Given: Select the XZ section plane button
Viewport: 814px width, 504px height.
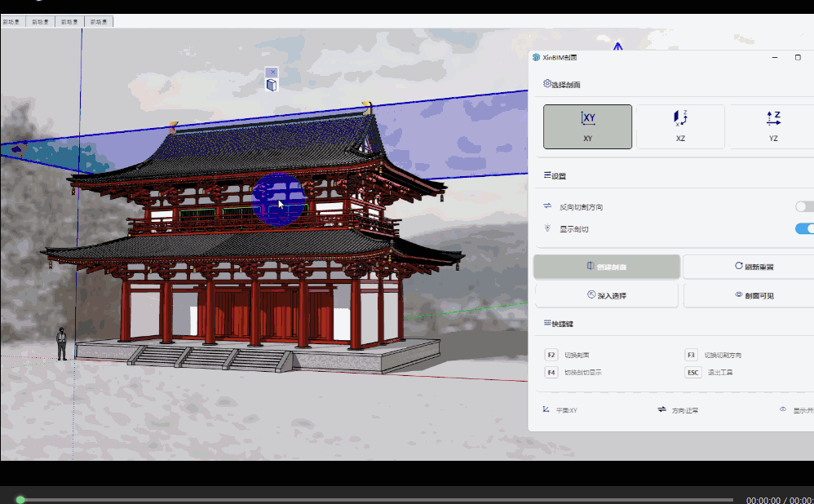Looking at the screenshot, I should coord(680,126).
